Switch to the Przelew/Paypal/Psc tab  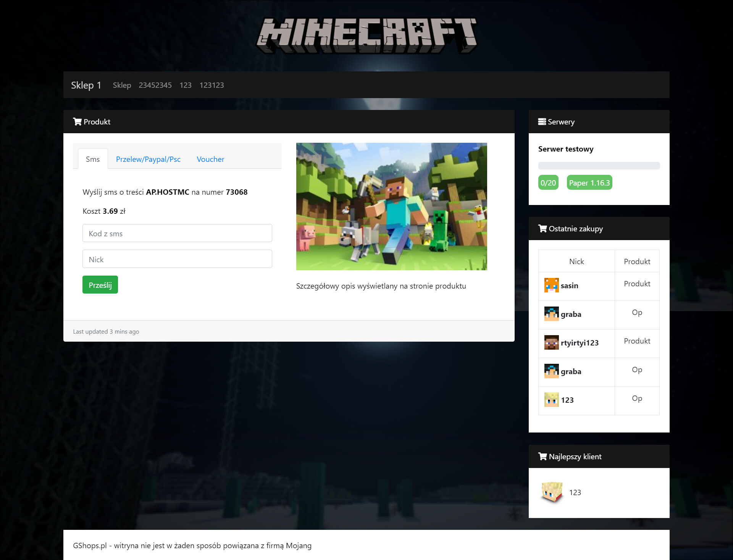(148, 159)
